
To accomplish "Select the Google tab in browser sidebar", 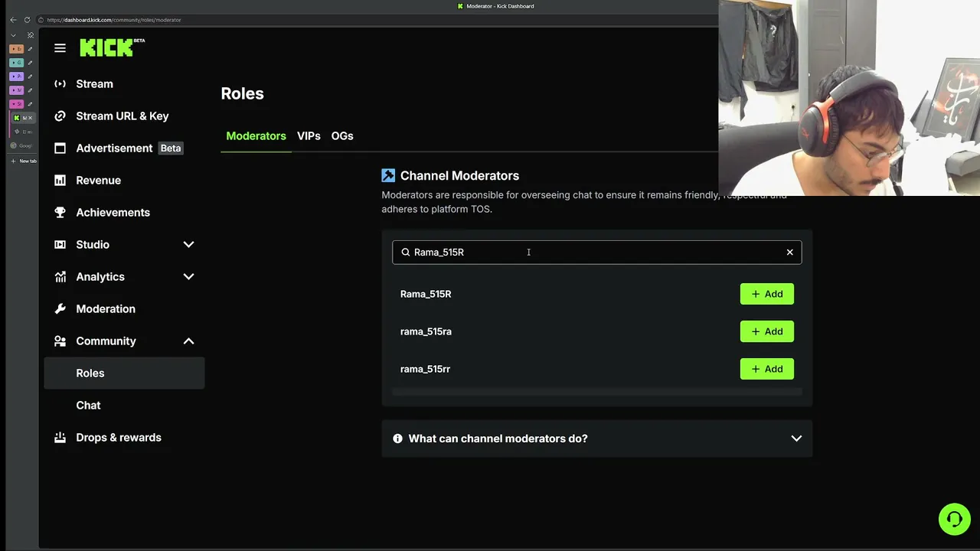I will tap(23, 145).
